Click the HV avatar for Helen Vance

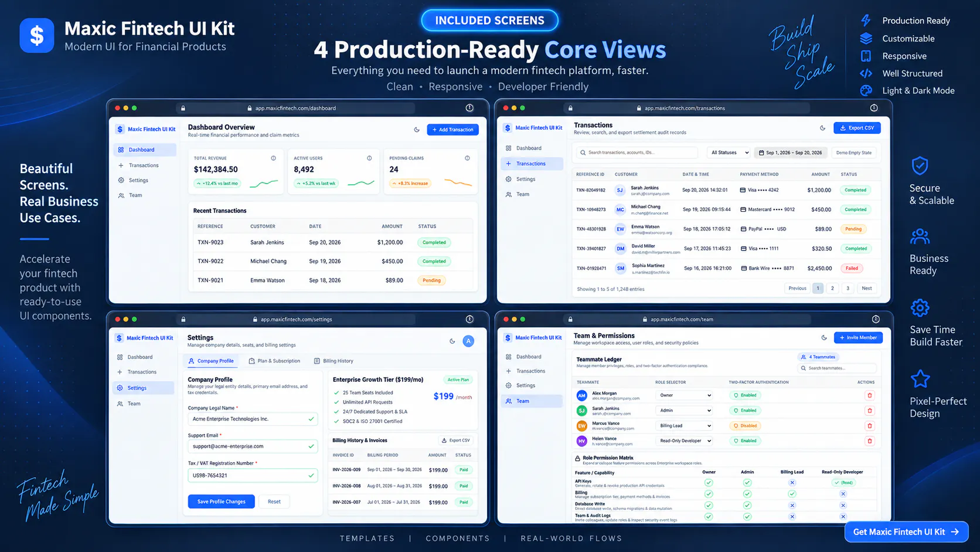click(x=582, y=441)
